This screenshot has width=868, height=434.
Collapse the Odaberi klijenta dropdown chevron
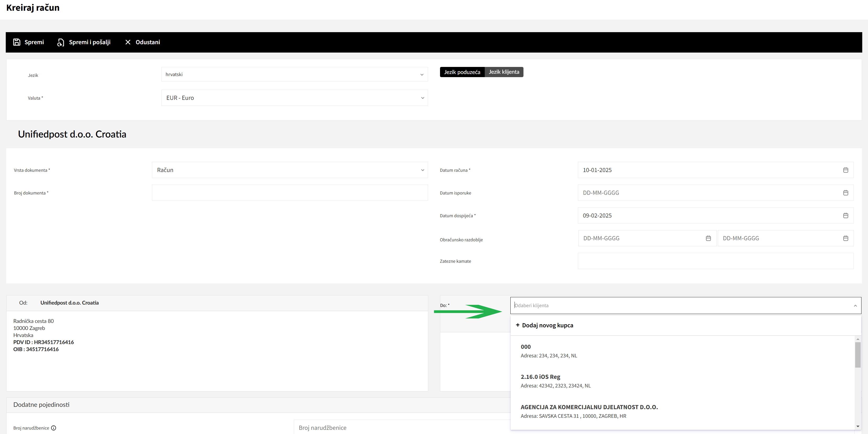point(855,306)
